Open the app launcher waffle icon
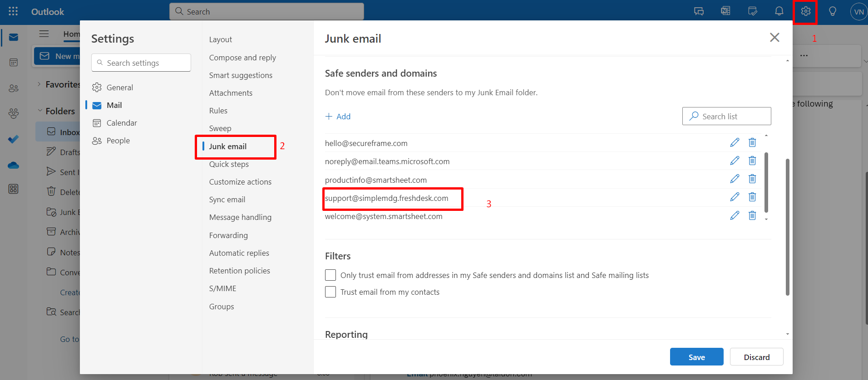 click(x=13, y=11)
